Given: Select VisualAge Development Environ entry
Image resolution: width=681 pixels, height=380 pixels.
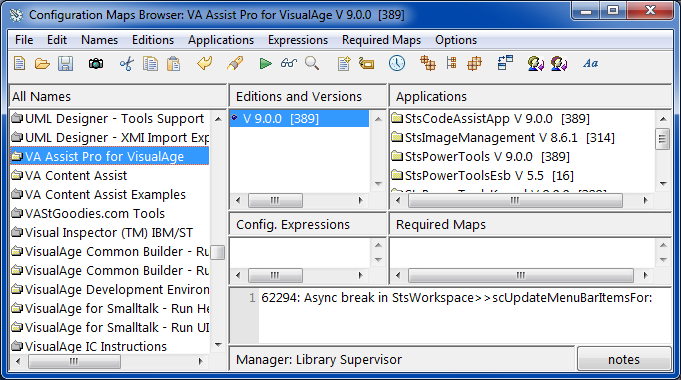Looking at the screenshot, I should tap(110, 290).
